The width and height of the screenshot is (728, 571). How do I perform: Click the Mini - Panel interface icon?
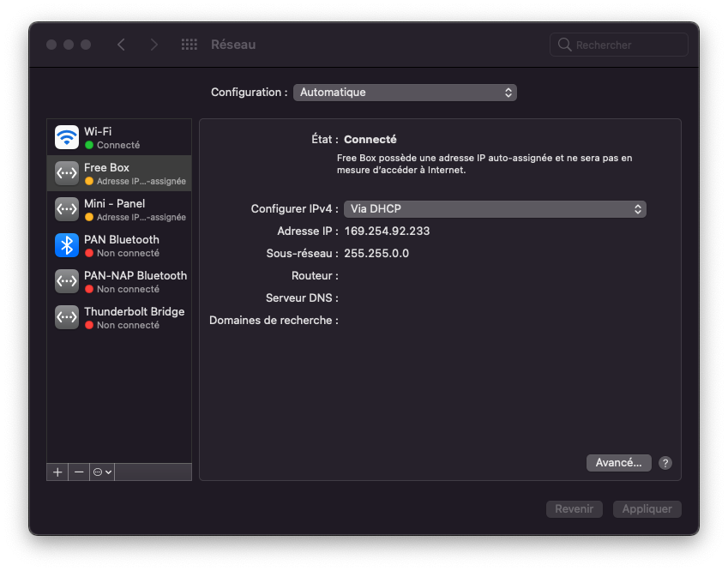67,209
